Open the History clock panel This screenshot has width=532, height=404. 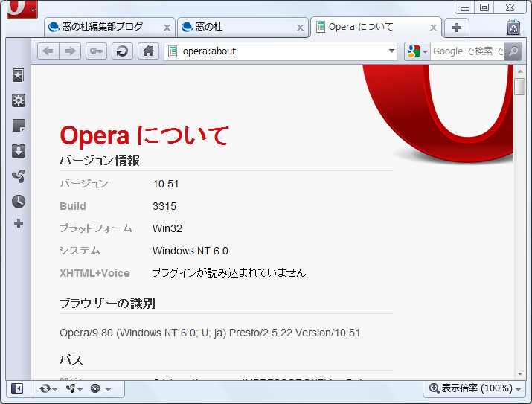pos(19,201)
